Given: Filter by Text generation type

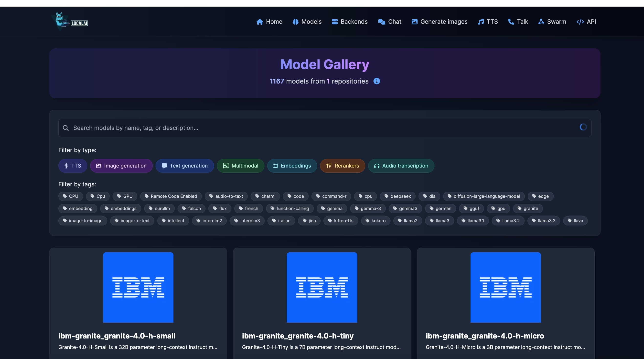Looking at the screenshot, I should (185, 166).
